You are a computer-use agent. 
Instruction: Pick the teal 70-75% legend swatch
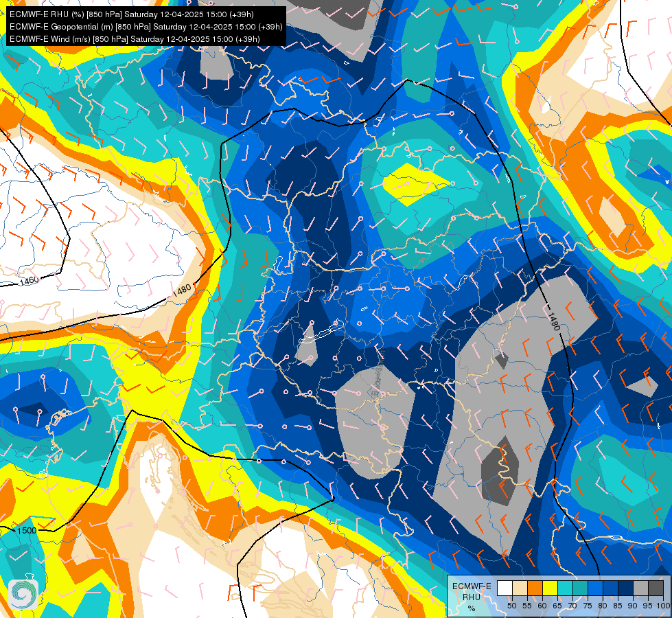pyautogui.click(x=580, y=588)
